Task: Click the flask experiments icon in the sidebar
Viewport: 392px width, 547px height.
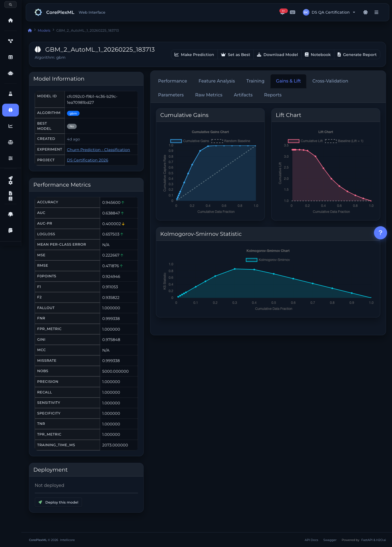Action: coord(10,94)
